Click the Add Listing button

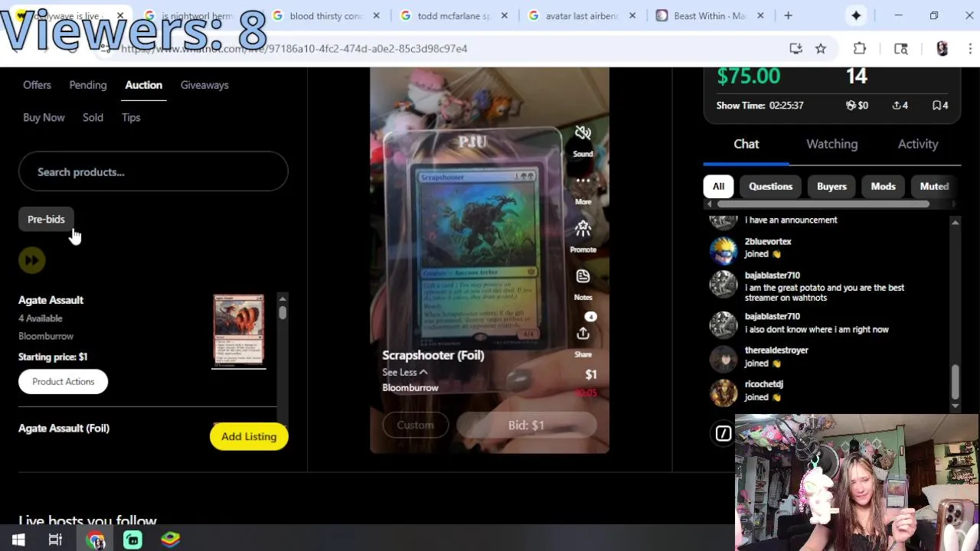click(x=249, y=436)
